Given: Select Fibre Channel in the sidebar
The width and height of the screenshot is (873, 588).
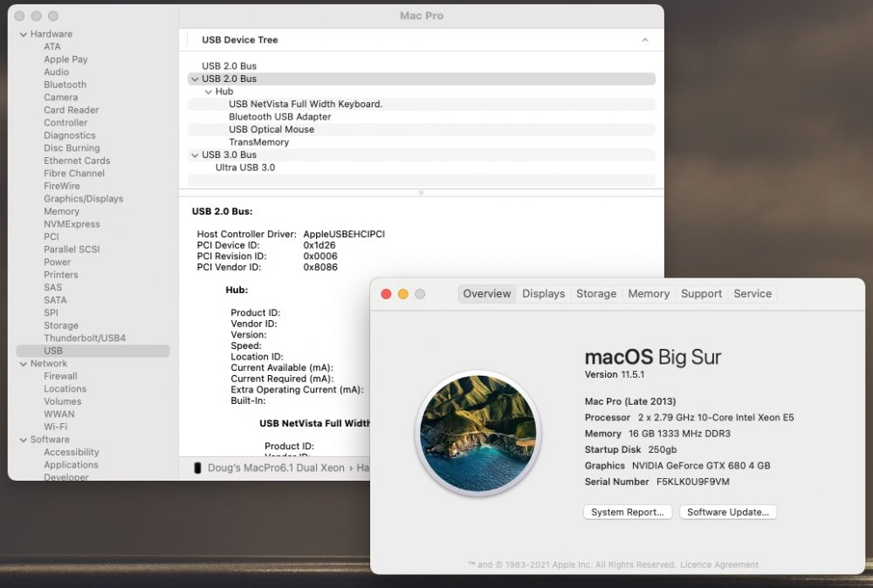Looking at the screenshot, I should [x=74, y=174].
